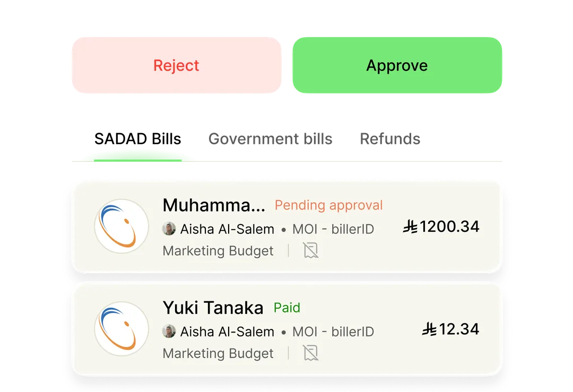Switch to the SADAD Bills tab

click(x=138, y=139)
